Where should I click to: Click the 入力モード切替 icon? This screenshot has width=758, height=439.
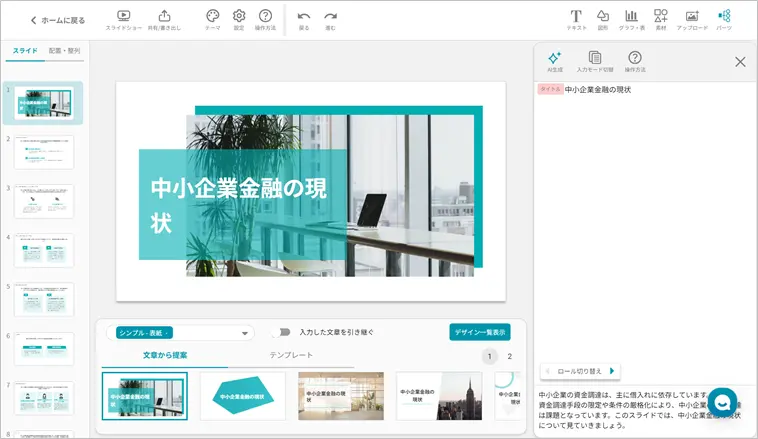[x=595, y=62]
